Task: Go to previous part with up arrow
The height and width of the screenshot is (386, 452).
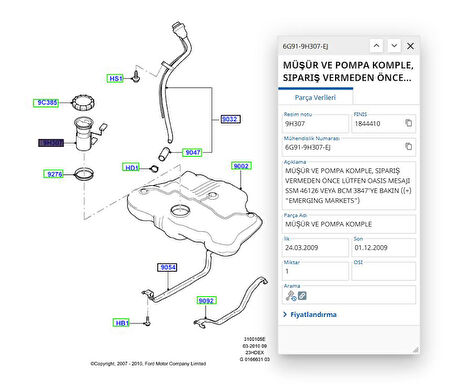Action: tap(376, 46)
